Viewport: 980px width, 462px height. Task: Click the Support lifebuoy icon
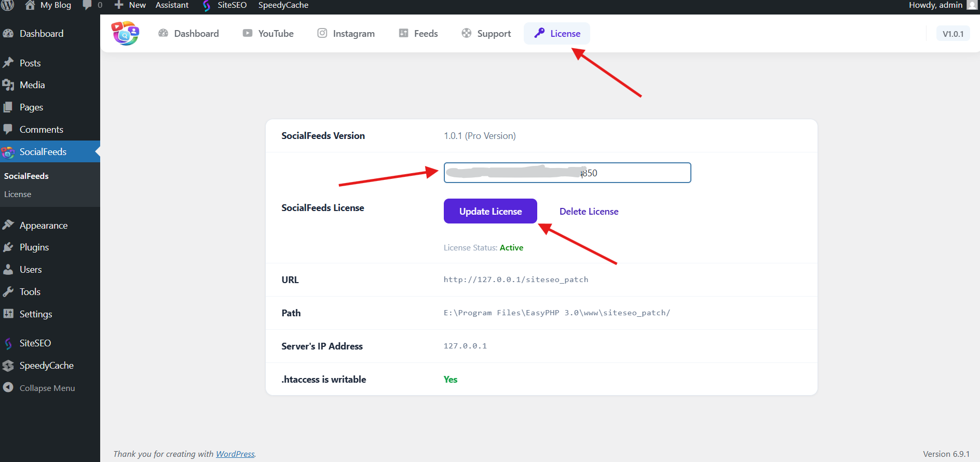pos(467,33)
